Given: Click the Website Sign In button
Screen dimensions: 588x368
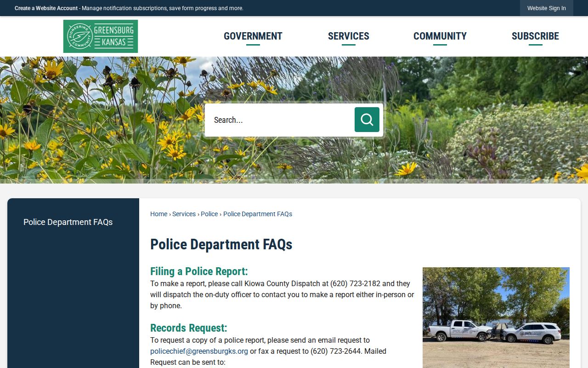Looking at the screenshot, I should pyautogui.click(x=547, y=8).
